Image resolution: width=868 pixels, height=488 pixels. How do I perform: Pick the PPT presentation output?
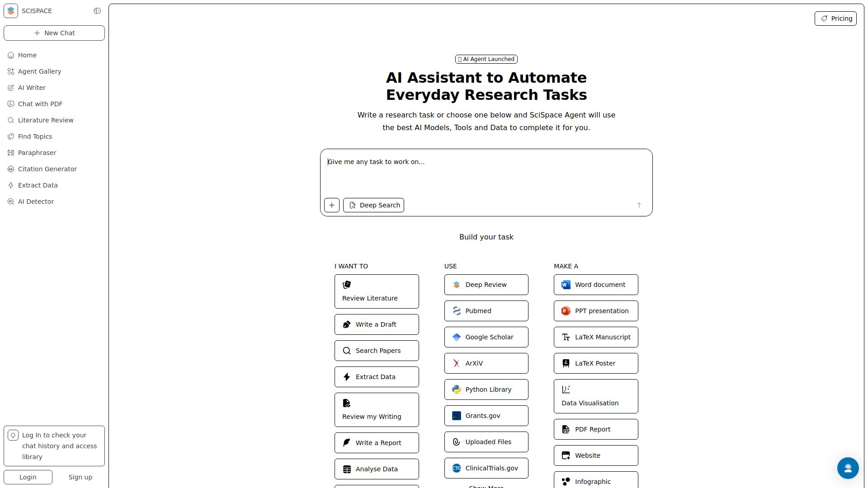[595, 311]
